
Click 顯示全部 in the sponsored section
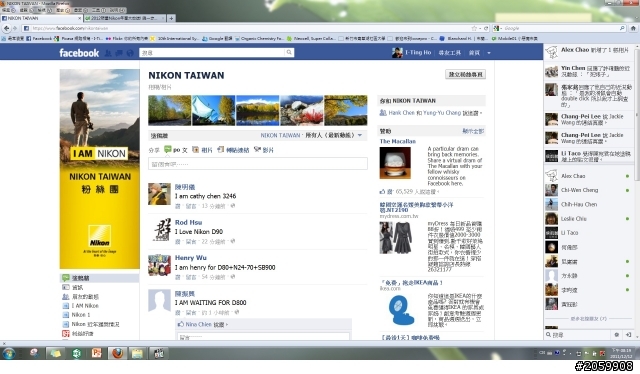tap(473, 131)
